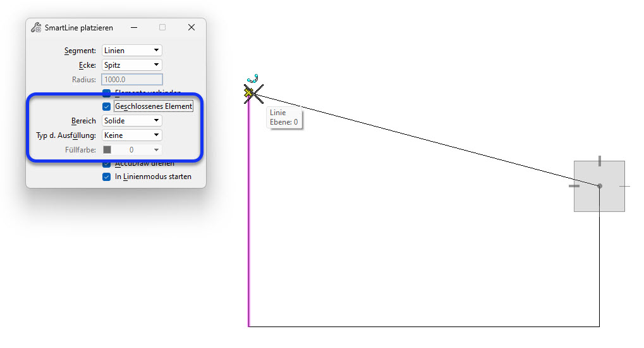The height and width of the screenshot is (348, 644).
Task: Expand the Füllfarbe dropdown arrow
Action: (156, 150)
